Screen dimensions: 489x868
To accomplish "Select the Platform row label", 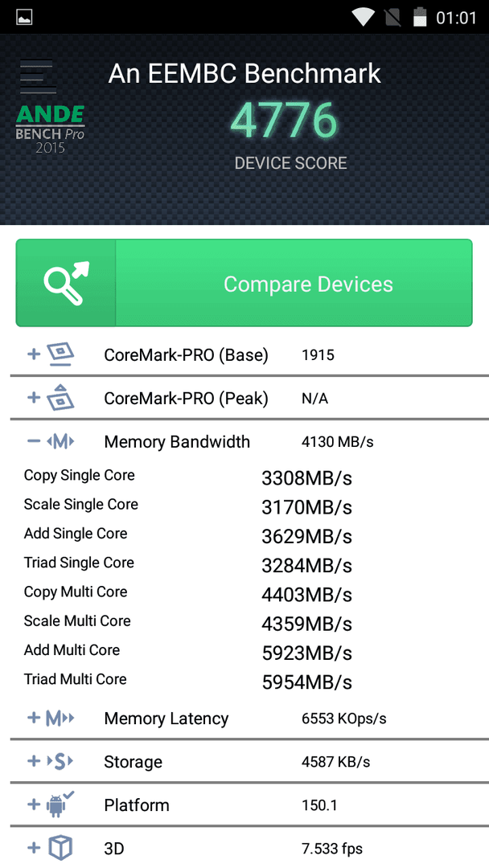I will [x=136, y=805].
